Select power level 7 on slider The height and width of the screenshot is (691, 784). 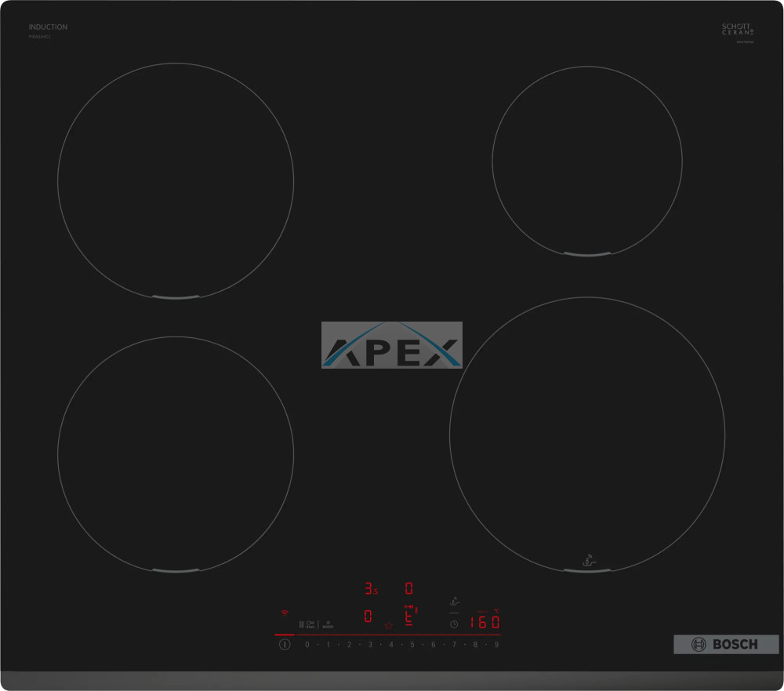454,645
